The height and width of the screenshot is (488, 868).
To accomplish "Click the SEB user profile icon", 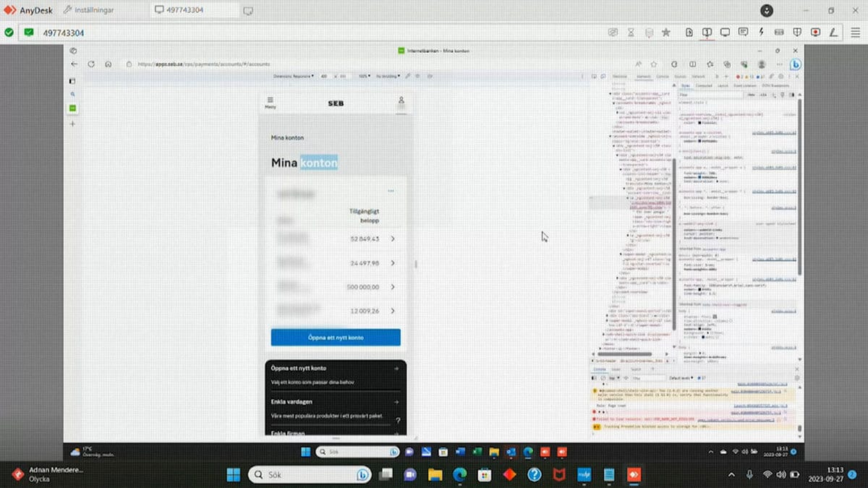I will pyautogui.click(x=401, y=101).
